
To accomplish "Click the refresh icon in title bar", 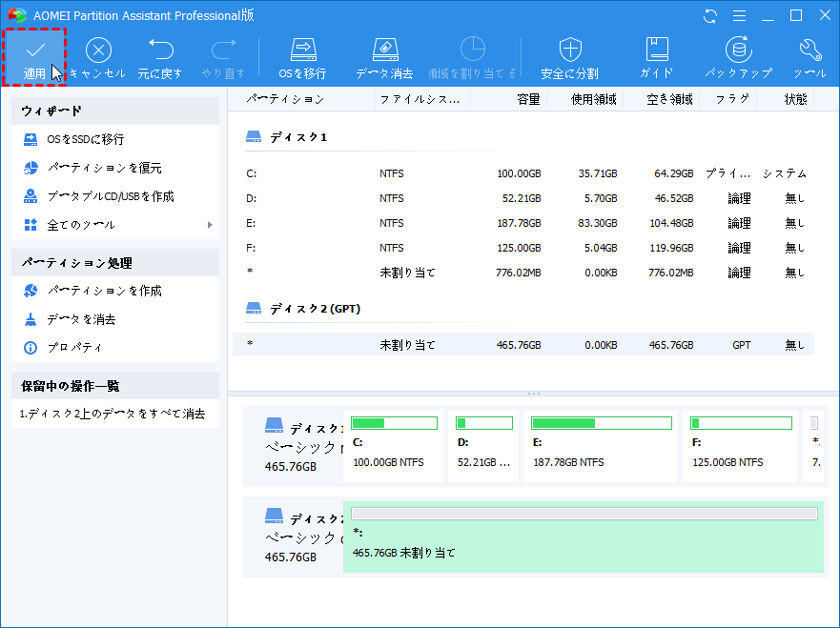I will 710,16.
